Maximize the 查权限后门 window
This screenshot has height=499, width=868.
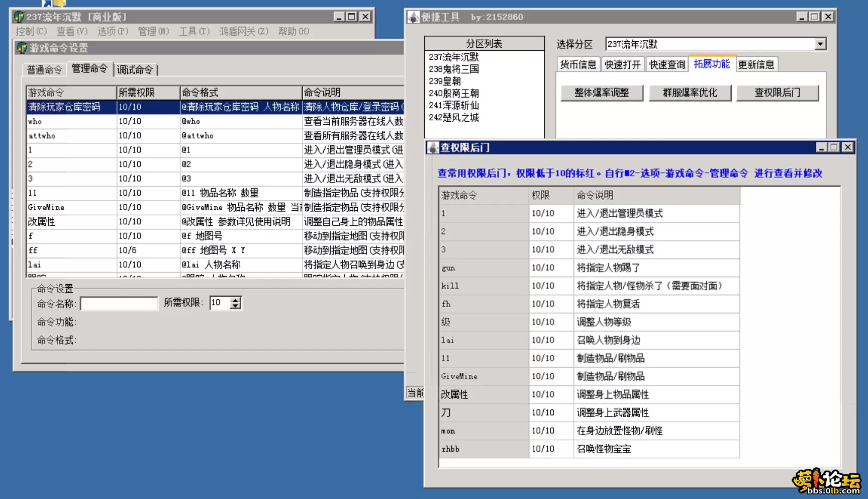coord(834,147)
